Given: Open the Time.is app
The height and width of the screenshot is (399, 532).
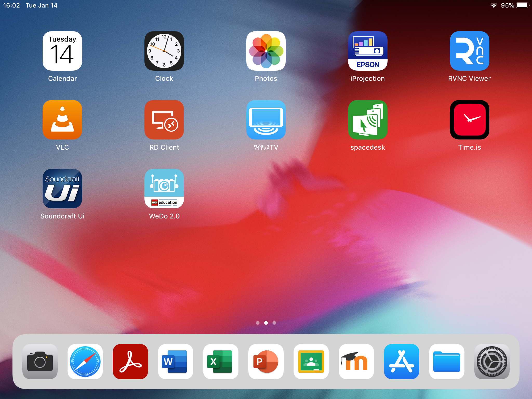Looking at the screenshot, I should pos(470,120).
